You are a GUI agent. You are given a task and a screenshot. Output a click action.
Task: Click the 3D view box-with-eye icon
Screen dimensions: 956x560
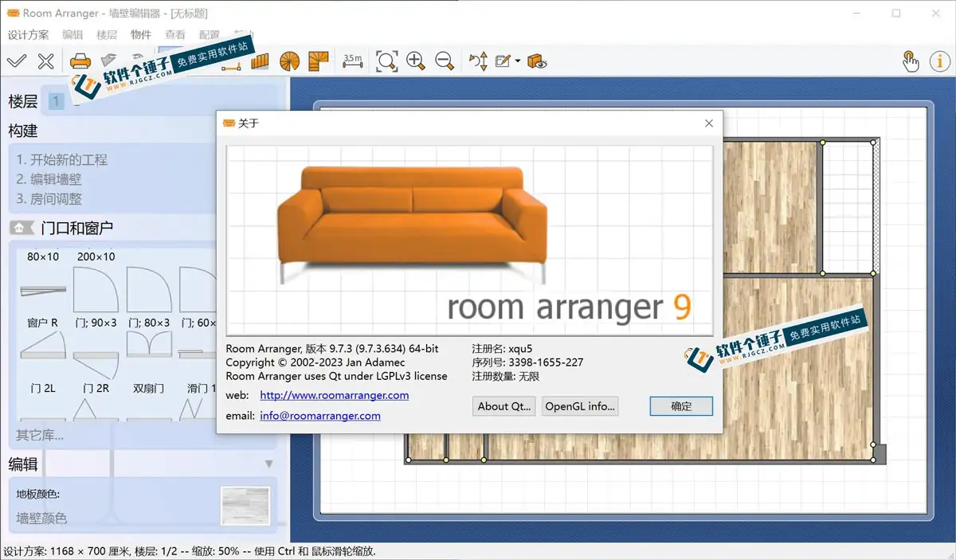(538, 61)
